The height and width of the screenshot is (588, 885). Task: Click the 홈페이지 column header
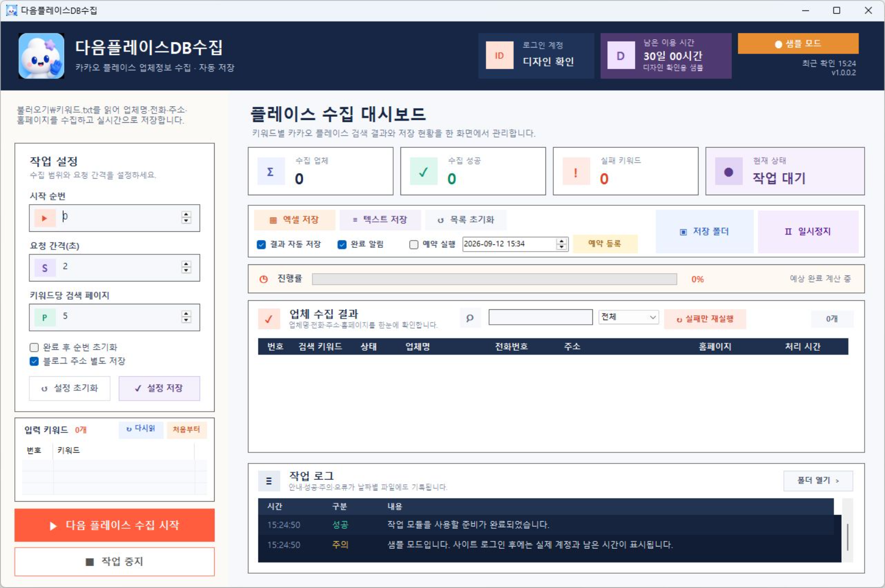pos(715,346)
